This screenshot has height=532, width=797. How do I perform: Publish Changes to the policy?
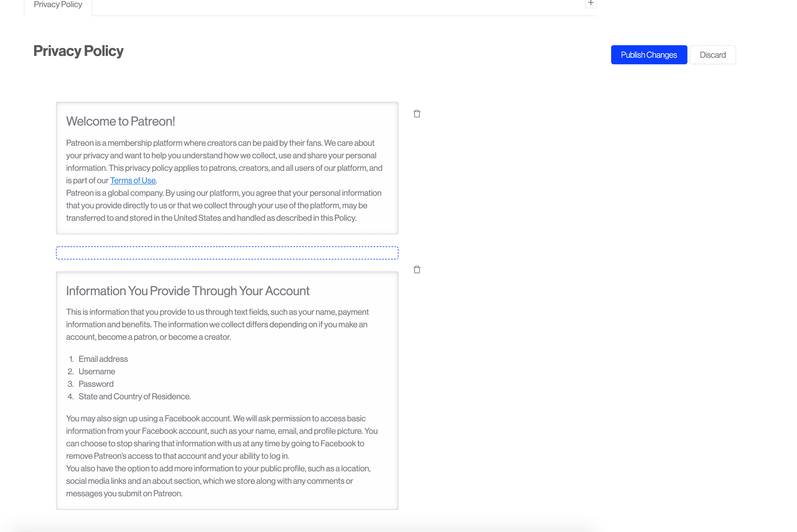[649, 55]
